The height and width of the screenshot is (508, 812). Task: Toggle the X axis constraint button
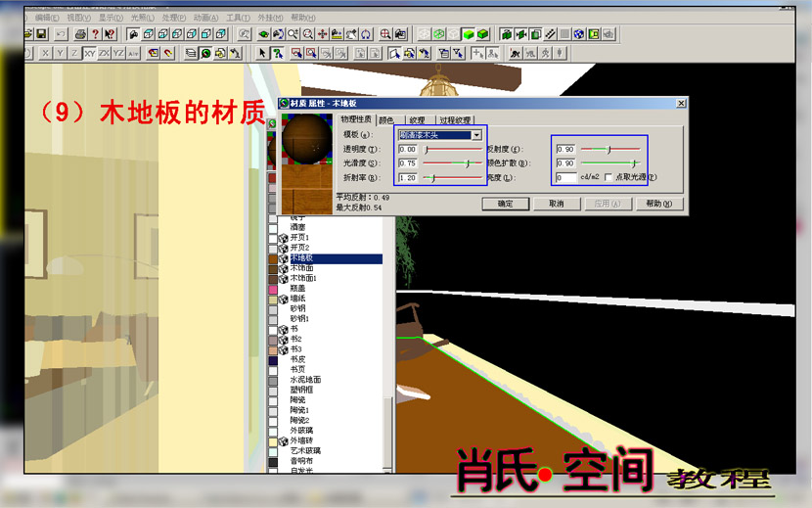pyautogui.click(x=46, y=53)
